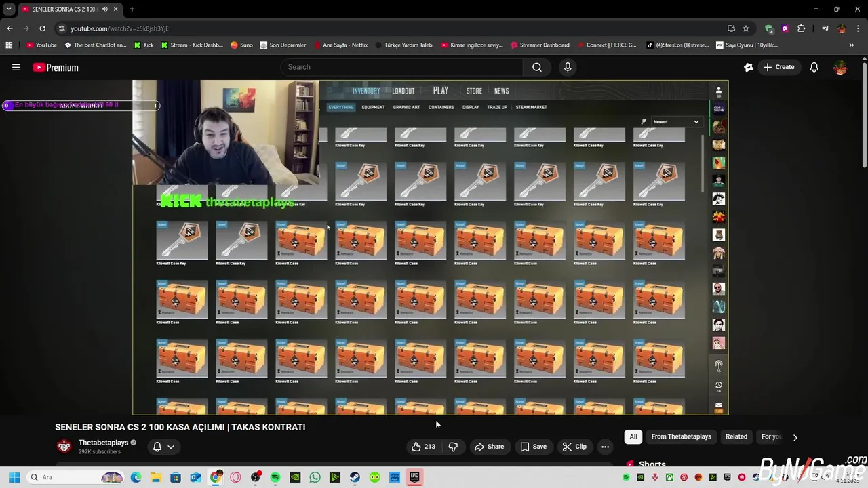Dislike the video with thumbs-down
This screenshot has height=488, width=868.
[x=453, y=447]
